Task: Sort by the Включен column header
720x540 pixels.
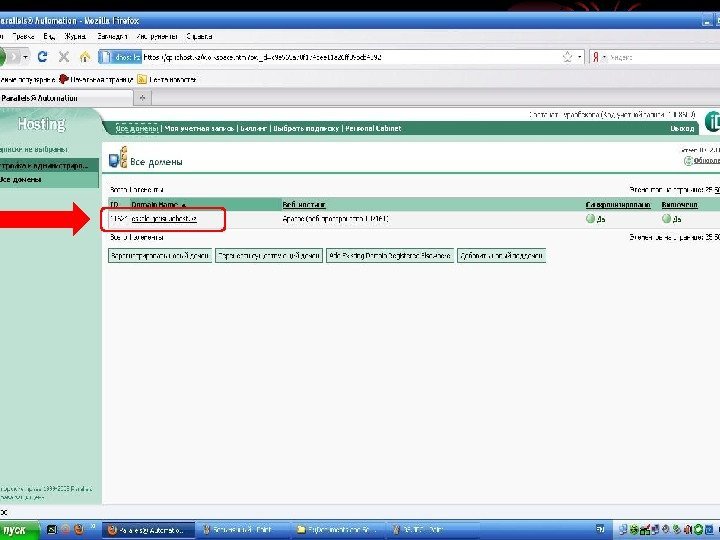Action: point(680,205)
